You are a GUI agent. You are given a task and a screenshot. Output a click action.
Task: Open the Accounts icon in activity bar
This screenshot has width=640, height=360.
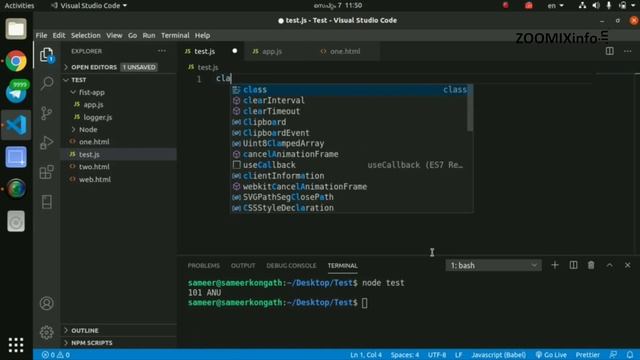pyautogui.click(x=47, y=303)
